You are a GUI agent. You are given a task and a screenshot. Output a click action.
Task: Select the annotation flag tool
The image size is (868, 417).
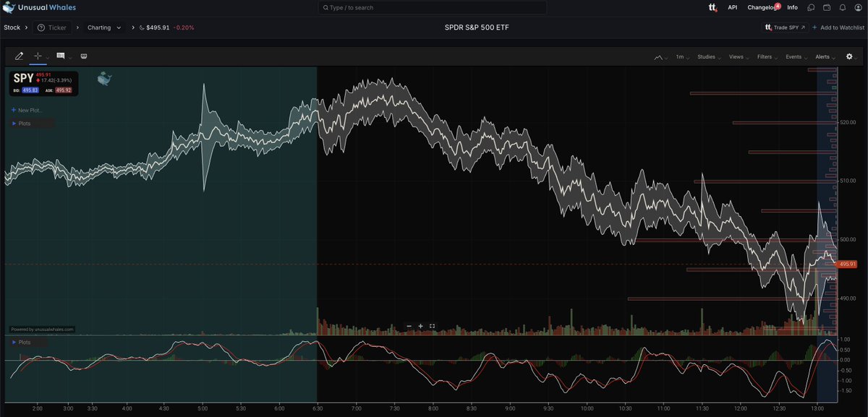click(61, 56)
